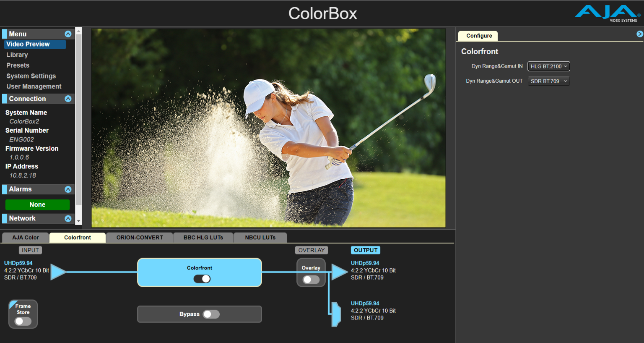Open Dyn Range&Gamut IN dropdown
This screenshot has height=343, width=644.
548,66
